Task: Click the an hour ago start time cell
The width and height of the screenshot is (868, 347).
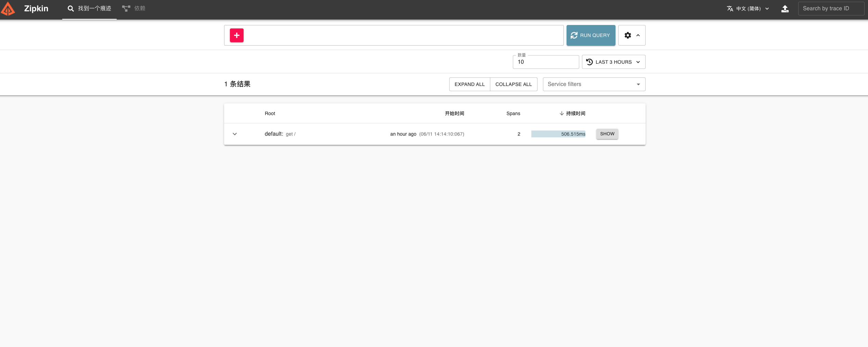Action: 427,134
